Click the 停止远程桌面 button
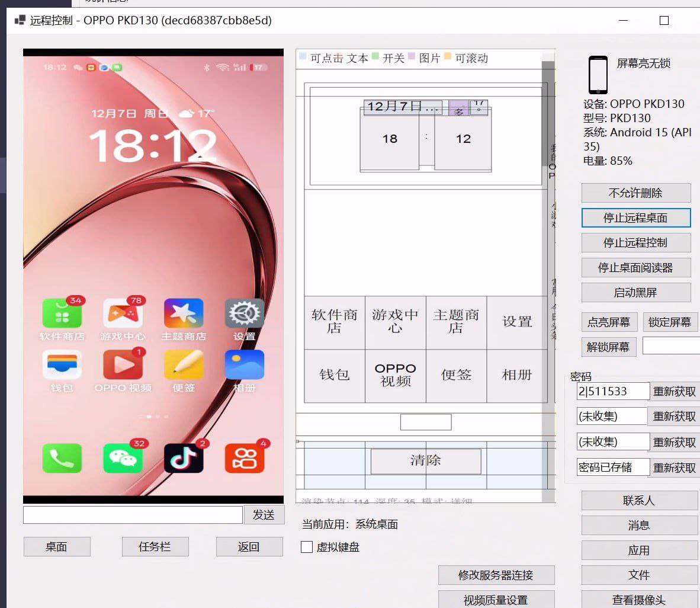700x608 pixels. [x=635, y=217]
